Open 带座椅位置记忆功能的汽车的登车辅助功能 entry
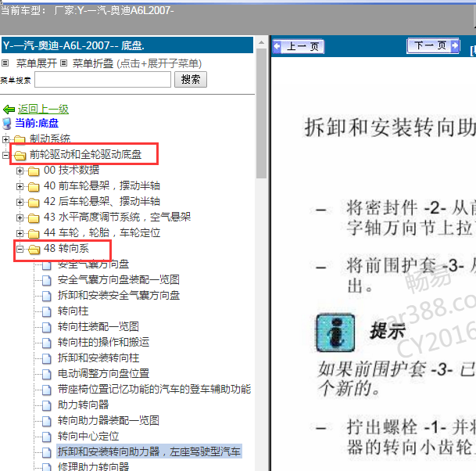Viewport: 476px width, 471px height. click(154, 390)
